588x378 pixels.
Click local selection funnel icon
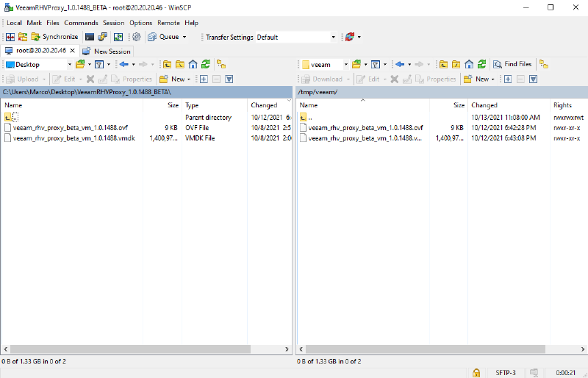[x=229, y=79]
